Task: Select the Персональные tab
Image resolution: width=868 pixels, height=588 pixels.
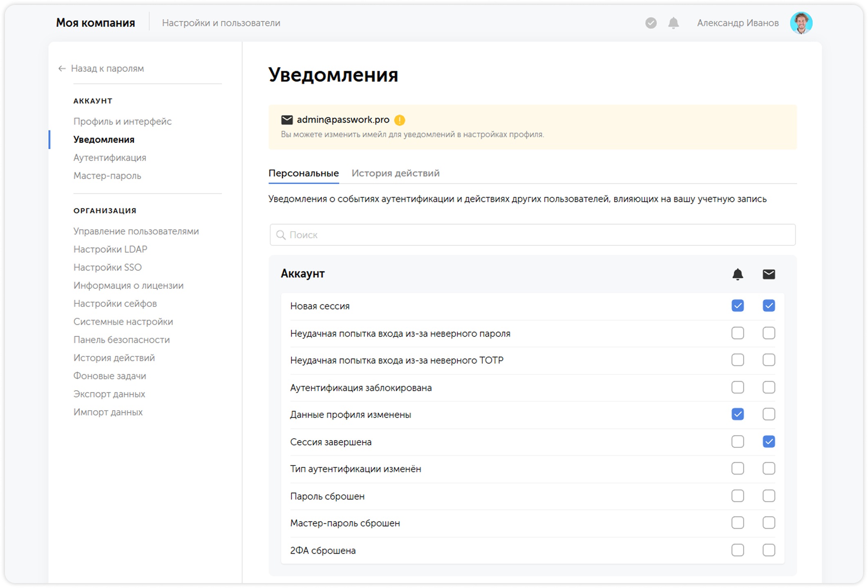Action: click(x=303, y=173)
